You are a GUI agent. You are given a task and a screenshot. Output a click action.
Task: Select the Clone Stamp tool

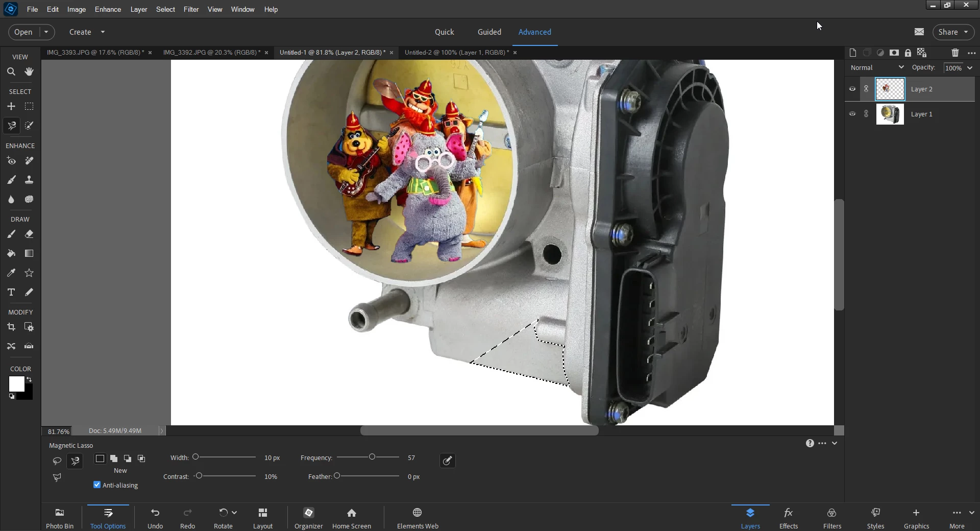29,180
